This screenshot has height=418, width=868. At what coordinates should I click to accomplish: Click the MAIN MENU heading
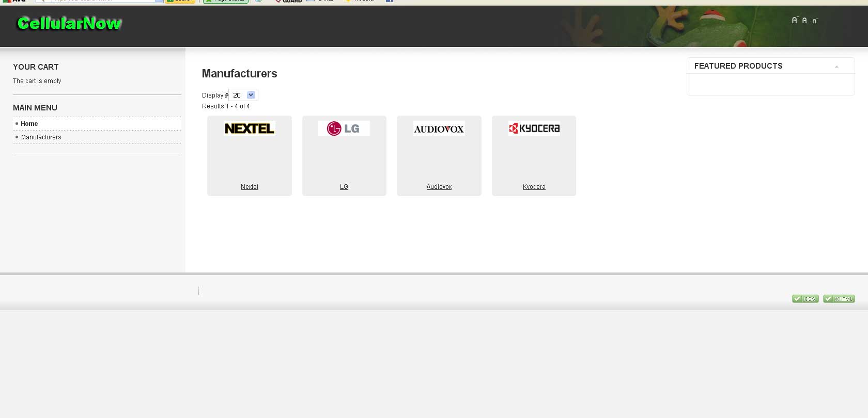click(x=35, y=108)
